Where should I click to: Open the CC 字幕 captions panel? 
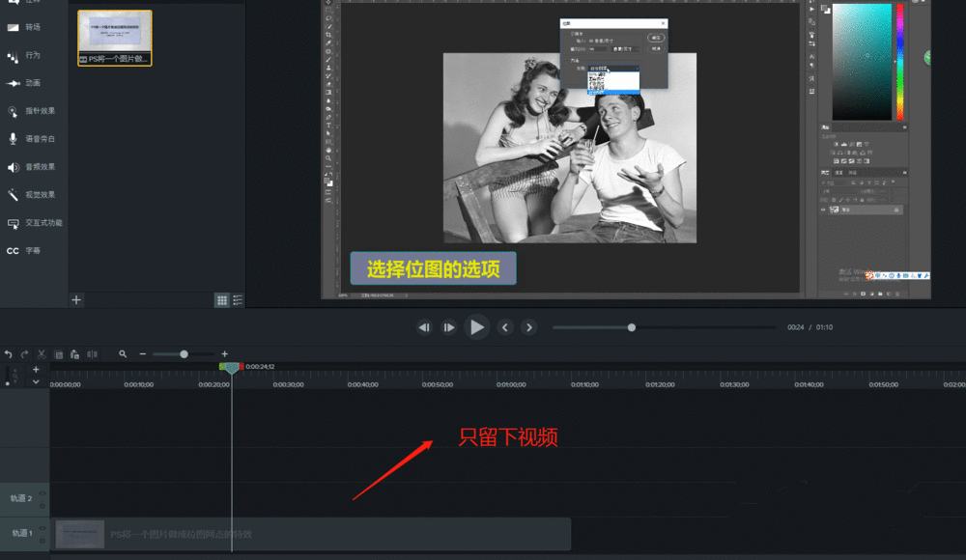[12, 250]
